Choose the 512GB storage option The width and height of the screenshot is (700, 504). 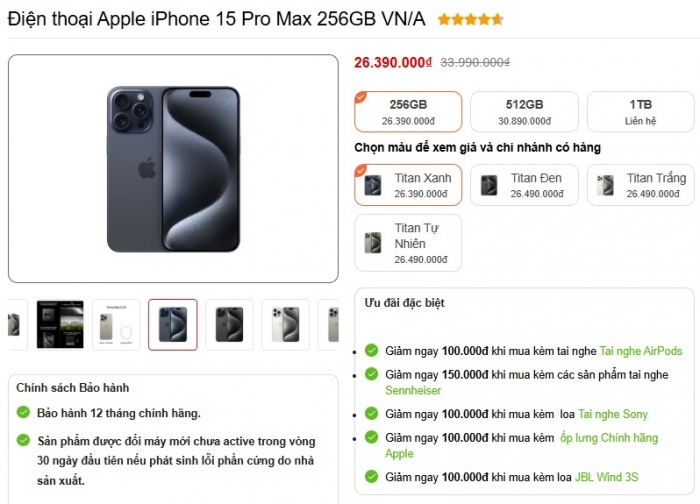coord(524,112)
